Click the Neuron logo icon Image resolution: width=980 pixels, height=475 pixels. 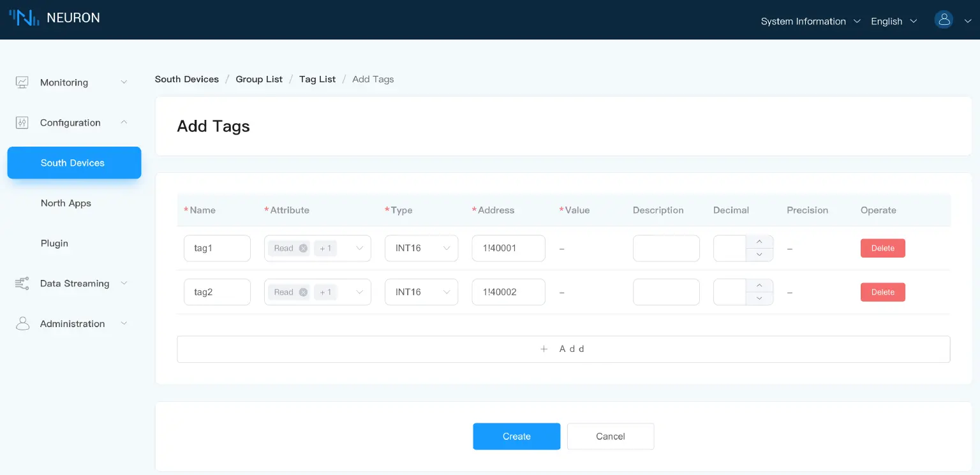pyautogui.click(x=24, y=17)
